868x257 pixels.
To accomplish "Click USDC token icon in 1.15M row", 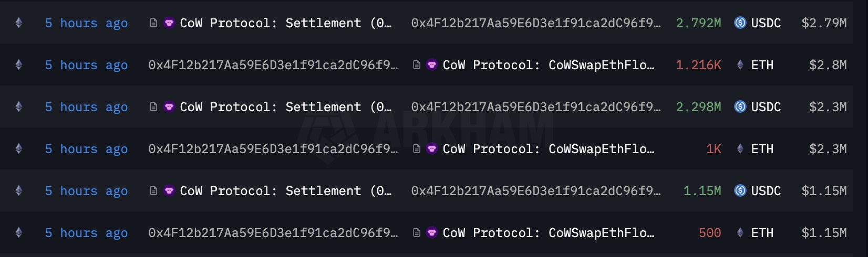I will [740, 190].
